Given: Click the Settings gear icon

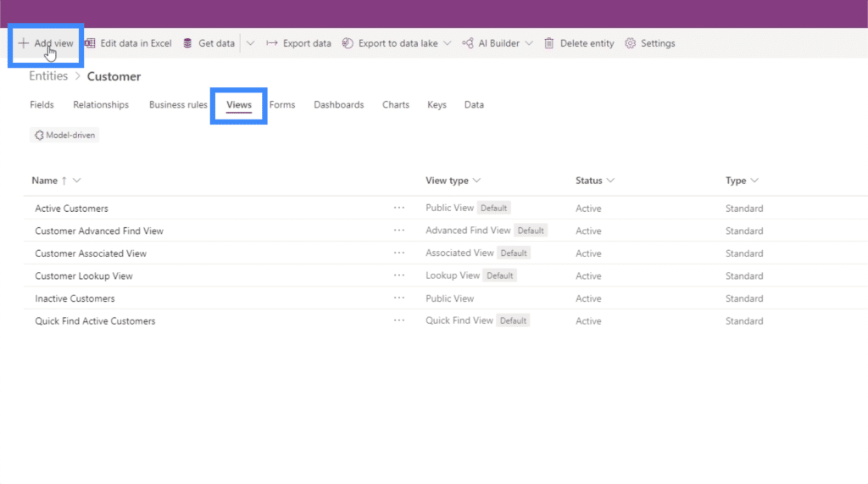Looking at the screenshot, I should click(630, 43).
